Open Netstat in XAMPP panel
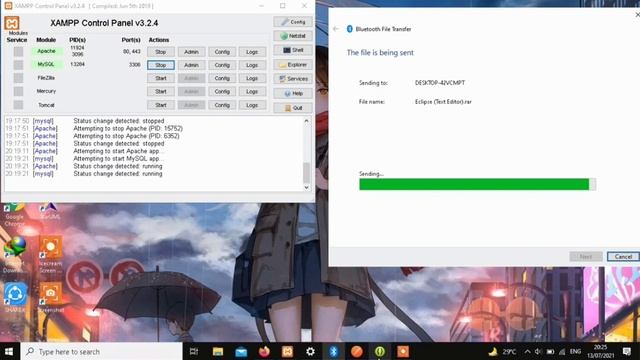 293,36
